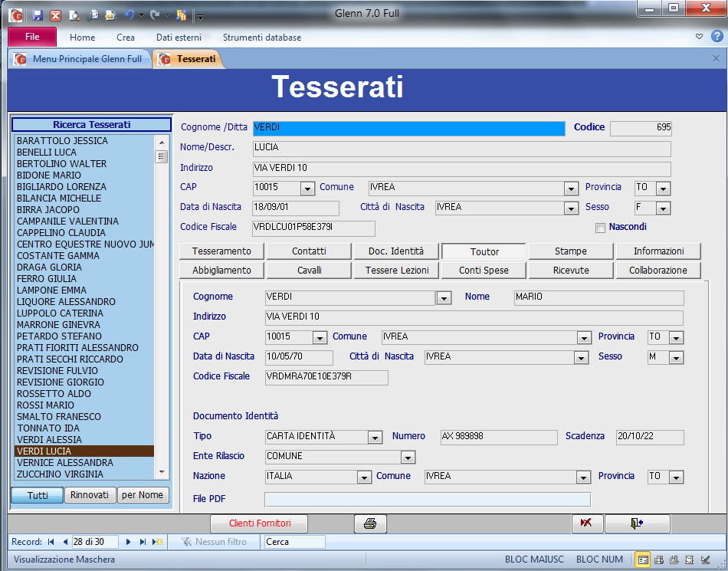Image resolution: width=728 pixels, height=571 pixels.
Task: Switch to PivotTable view icon in status bar
Action: coord(674,560)
